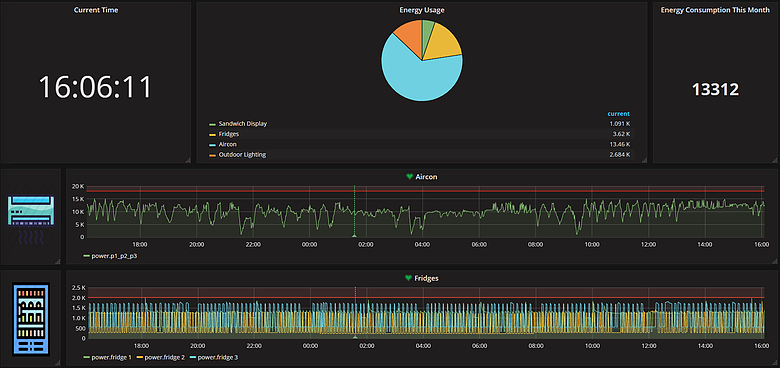The height and width of the screenshot is (368, 780).
Task: Click the 2.5 K label on Fridges y-axis
Action: tap(78, 288)
